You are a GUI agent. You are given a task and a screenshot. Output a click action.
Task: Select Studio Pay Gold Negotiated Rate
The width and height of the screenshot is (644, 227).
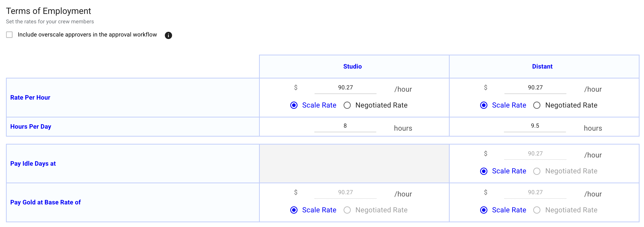[x=347, y=210]
